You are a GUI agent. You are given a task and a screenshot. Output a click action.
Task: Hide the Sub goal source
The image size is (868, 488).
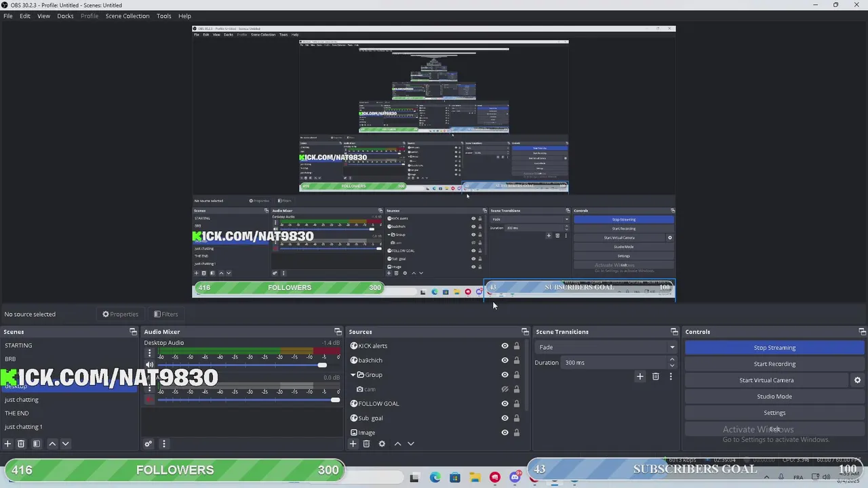505,418
